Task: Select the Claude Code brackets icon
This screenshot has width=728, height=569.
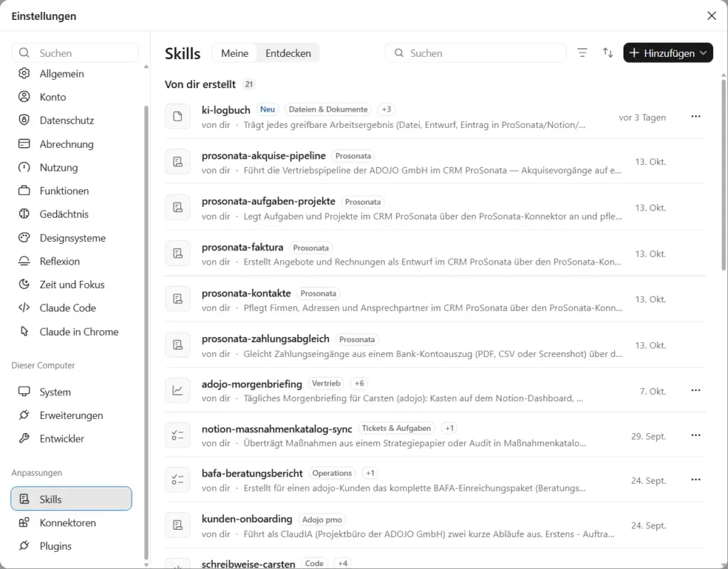Action: 24,307
